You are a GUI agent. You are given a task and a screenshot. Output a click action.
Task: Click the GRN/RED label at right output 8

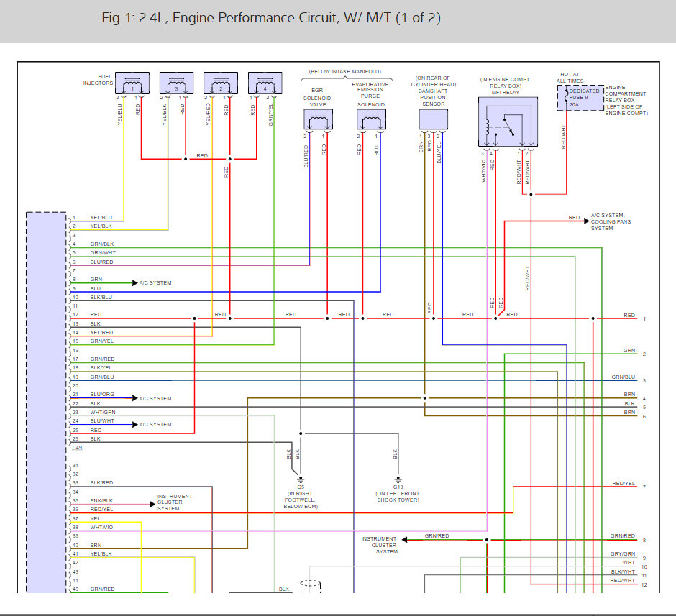click(x=623, y=536)
